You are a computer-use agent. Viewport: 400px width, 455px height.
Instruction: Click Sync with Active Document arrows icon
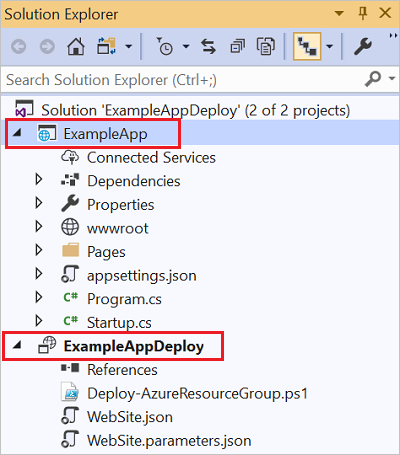click(209, 46)
